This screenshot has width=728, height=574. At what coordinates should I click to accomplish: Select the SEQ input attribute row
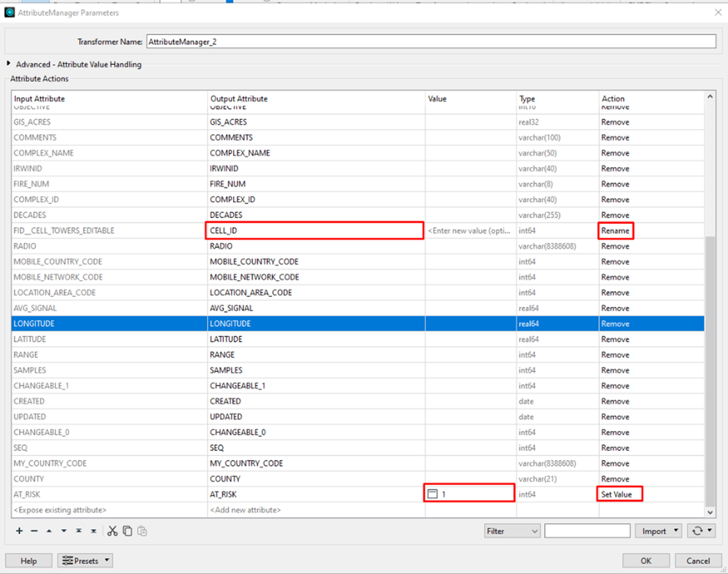pos(109,448)
